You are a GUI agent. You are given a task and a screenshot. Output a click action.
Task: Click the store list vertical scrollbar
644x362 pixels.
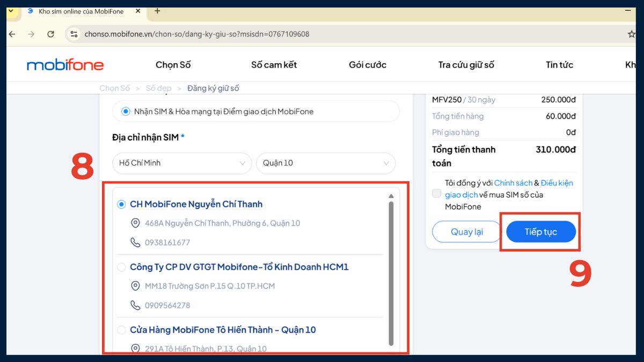click(391, 272)
